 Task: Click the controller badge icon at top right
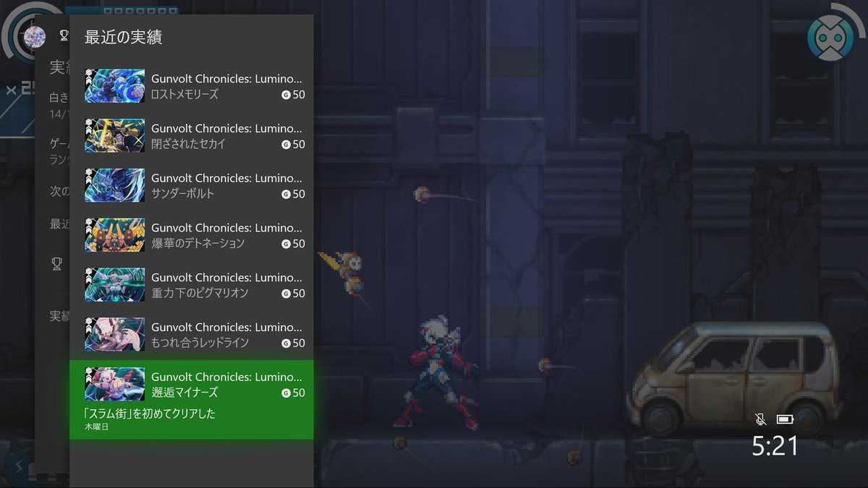pyautogui.click(x=830, y=37)
